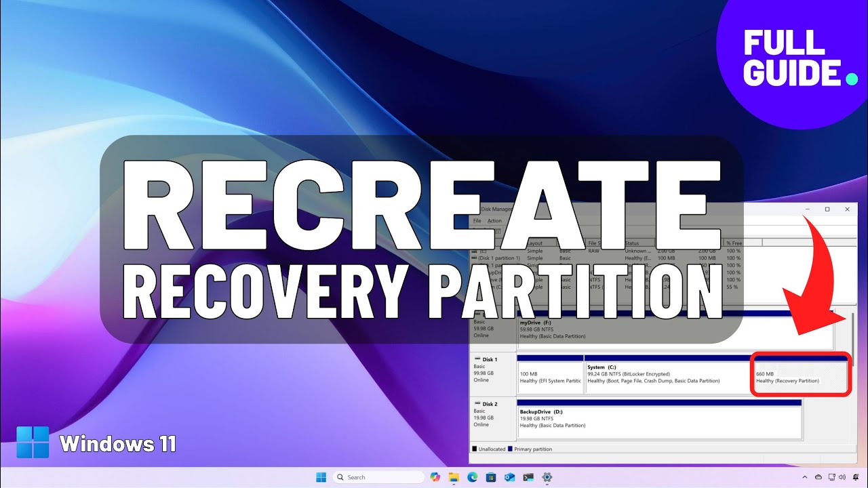Screen dimensions: 868x488
Task: Launch Copilot from the taskbar
Action: [x=435, y=477]
